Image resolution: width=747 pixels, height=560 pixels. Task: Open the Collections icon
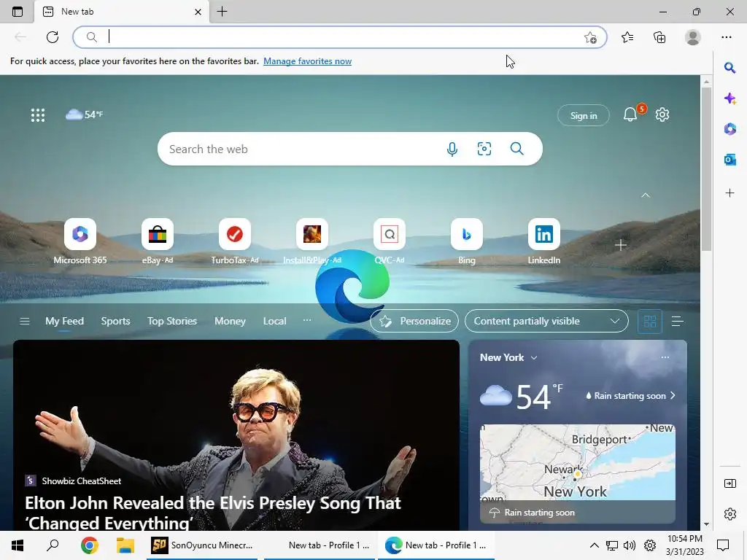[659, 37]
